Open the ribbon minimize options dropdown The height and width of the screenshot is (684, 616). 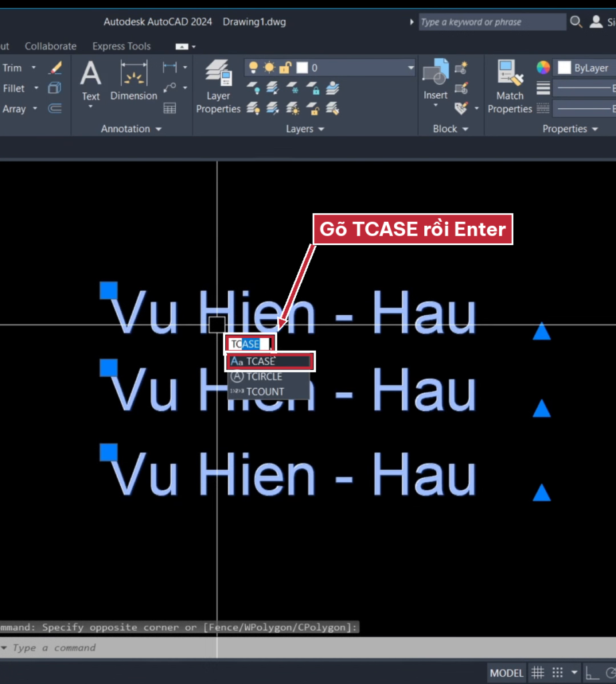point(194,47)
